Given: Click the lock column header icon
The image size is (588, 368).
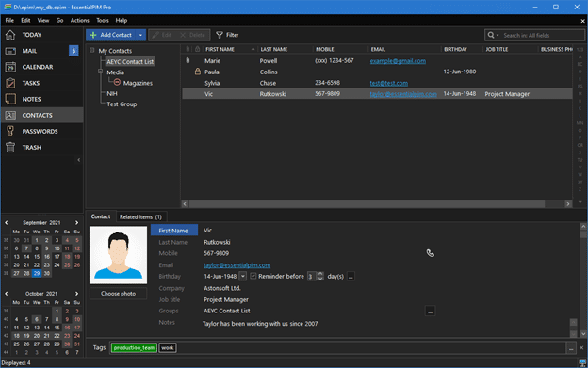Looking at the screenshot, I should 198,49.
